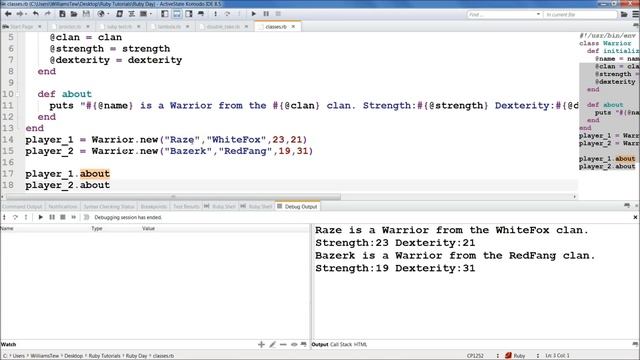Viewport: 640px width, 360px height.
Task: Sort watch variables by Value column
Action: pyautogui.click(x=225, y=229)
